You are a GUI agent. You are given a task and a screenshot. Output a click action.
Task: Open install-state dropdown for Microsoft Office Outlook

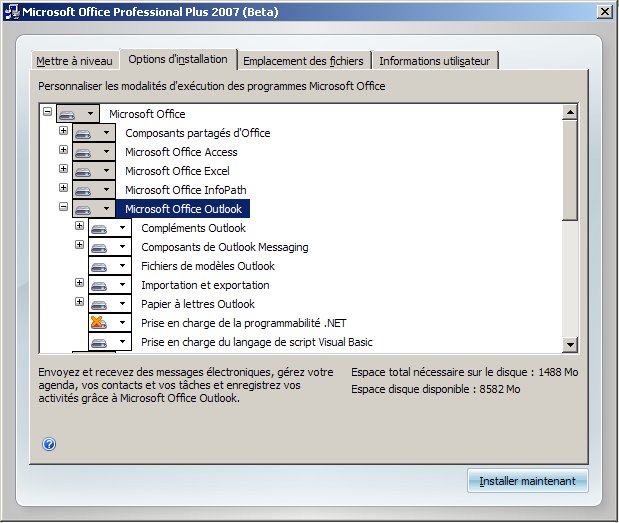[x=94, y=209]
